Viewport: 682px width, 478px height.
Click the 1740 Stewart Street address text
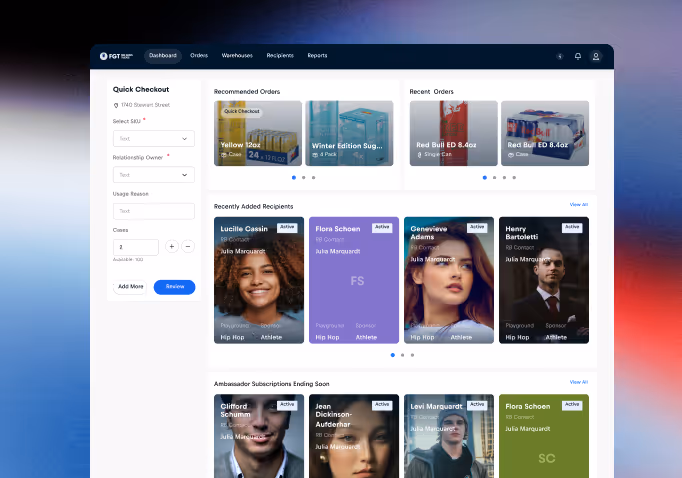145,105
